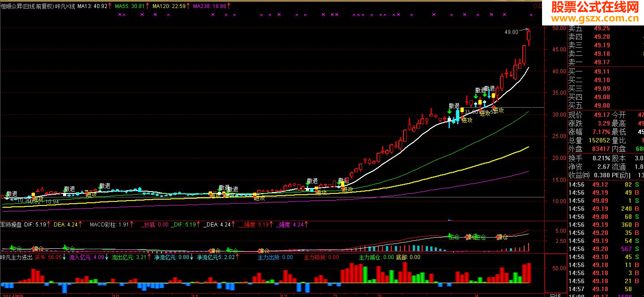Click the 今开 label in quote panel

click(x=619, y=115)
